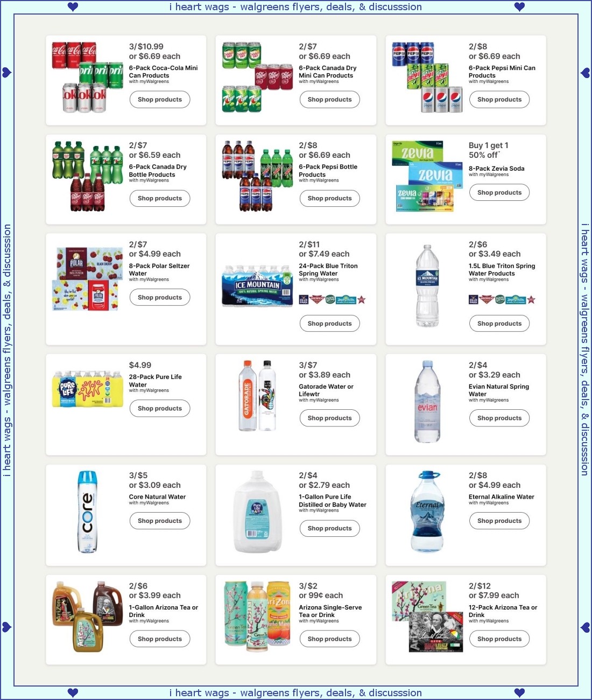Click the Eternal Alkaline Water title
The image size is (592, 700).
(x=502, y=497)
